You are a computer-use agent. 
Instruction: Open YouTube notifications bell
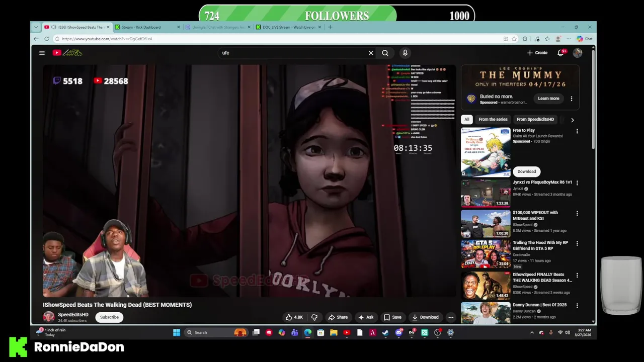tap(560, 53)
